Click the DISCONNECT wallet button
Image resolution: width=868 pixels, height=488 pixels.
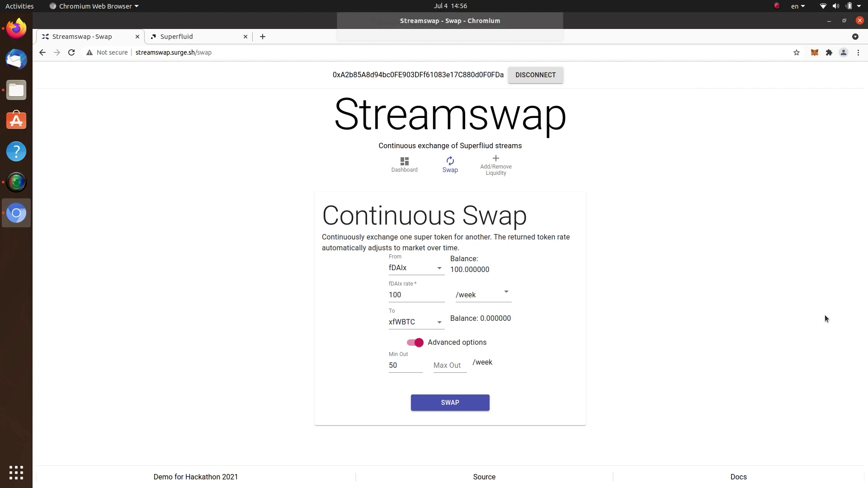coord(535,75)
